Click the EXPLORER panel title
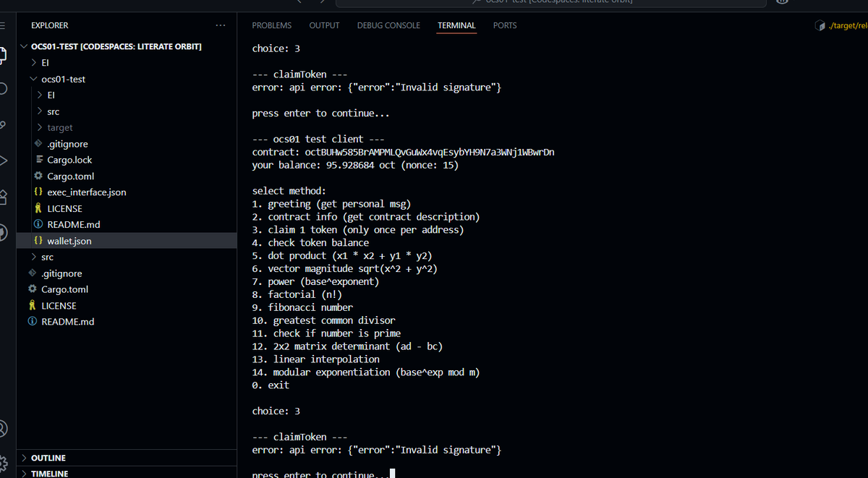 point(50,25)
